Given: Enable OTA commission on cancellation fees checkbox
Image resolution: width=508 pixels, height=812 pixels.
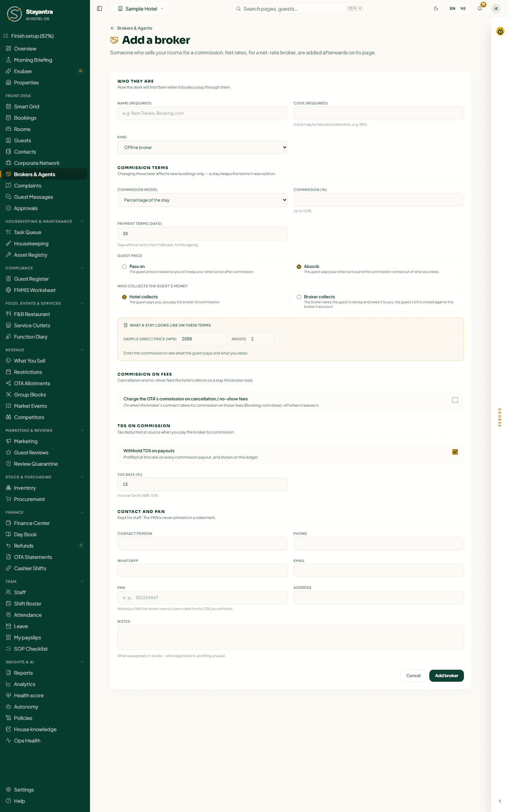Looking at the screenshot, I should pyautogui.click(x=455, y=400).
